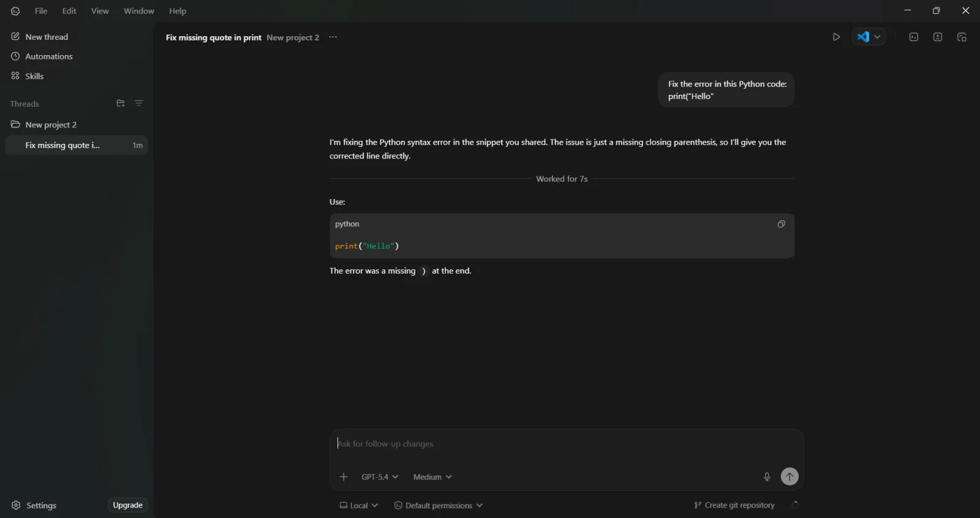
Task: Open the Skills page
Action: coord(28,76)
